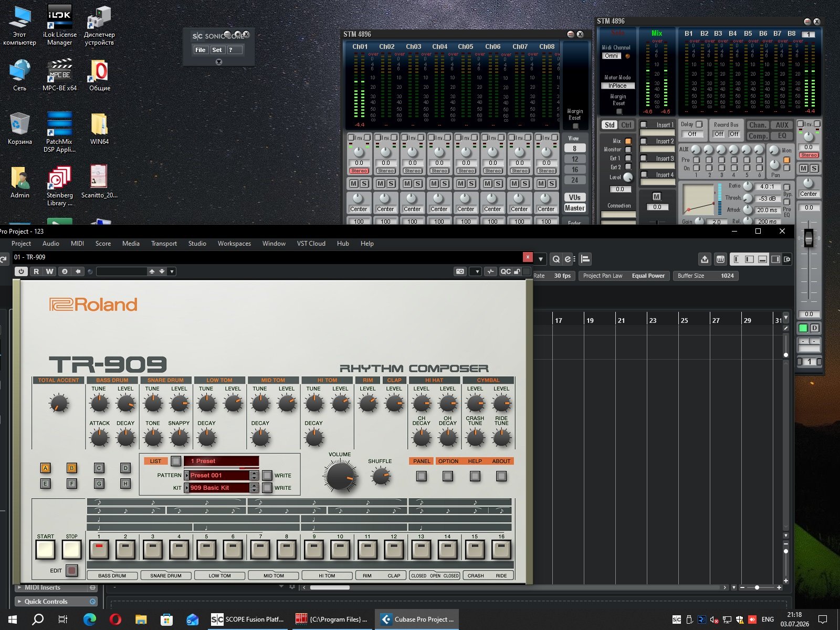Toggle the Monitor button in STM mixer
Image resolution: width=840 pixels, height=630 pixels.
pyautogui.click(x=628, y=150)
